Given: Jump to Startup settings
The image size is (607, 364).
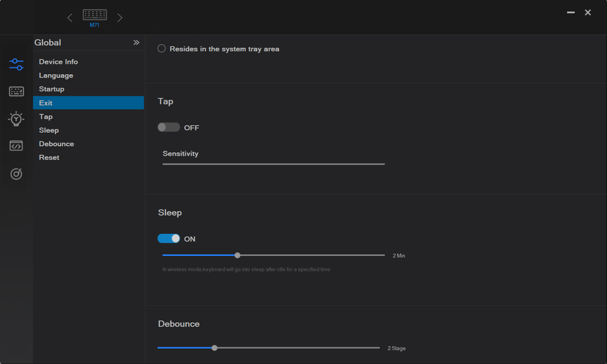Looking at the screenshot, I should click(51, 89).
